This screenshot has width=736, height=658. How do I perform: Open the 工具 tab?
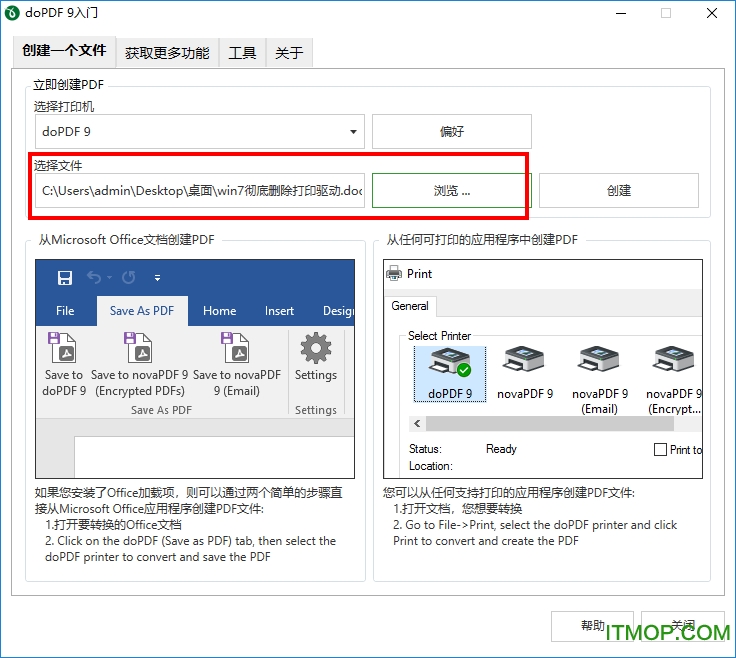pyautogui.click(x=242, y=53)
